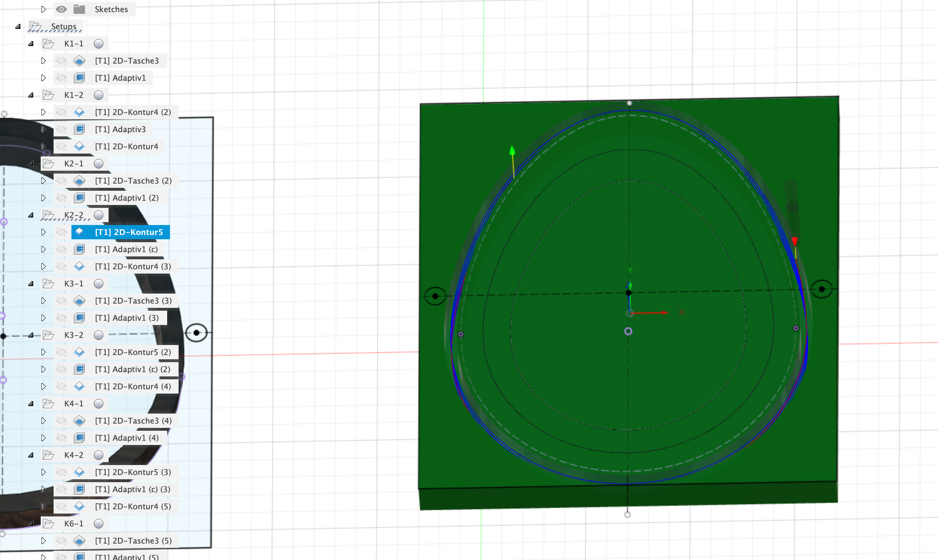Viewport: 938px width, 560px height.
Task: Click the K3-2 setup label
Action: pyautogui.click(x=74, y=335)
